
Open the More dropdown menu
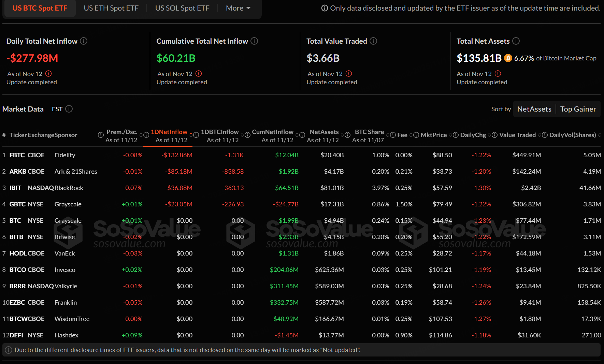238,8
